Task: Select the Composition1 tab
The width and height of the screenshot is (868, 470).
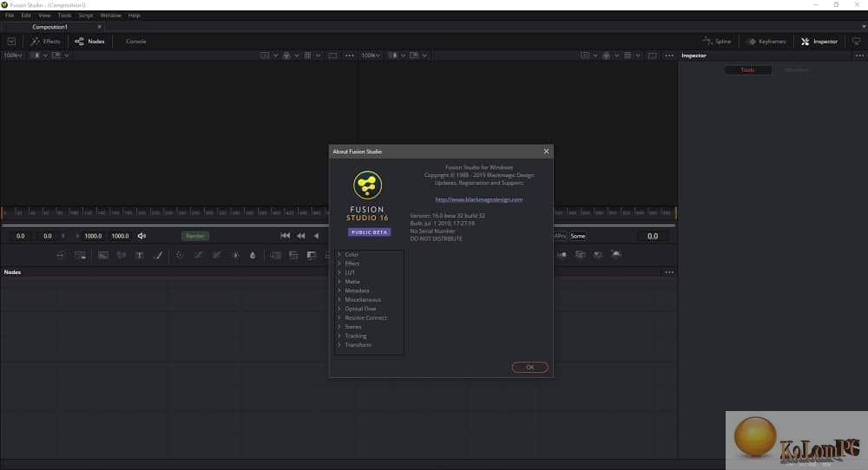Action: point(49,27)
